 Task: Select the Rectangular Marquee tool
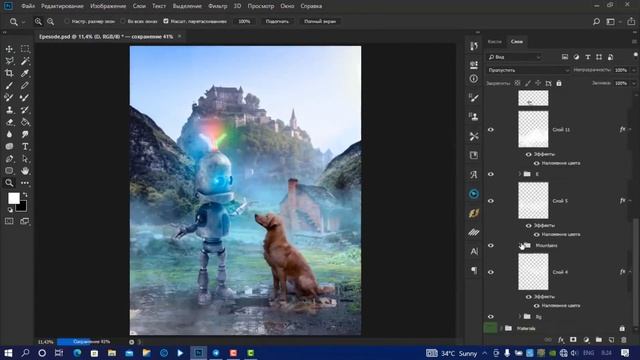pyautogui.click(x=25, y=49)
